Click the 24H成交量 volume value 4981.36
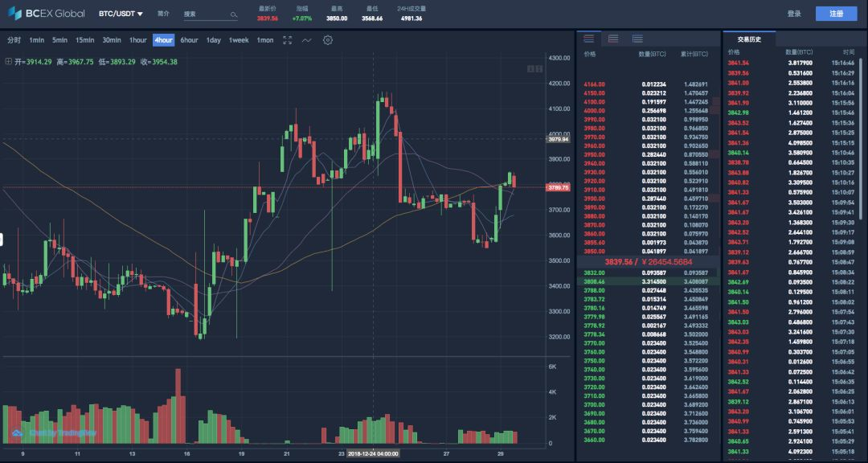 pyautogui.click(x=411, y=18)
